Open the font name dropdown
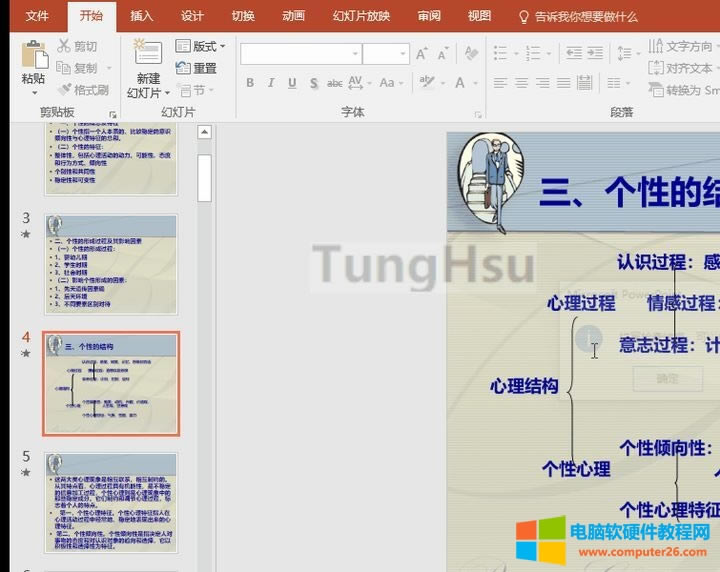Viewport: 720px width, 572px height. pos(353,54)
